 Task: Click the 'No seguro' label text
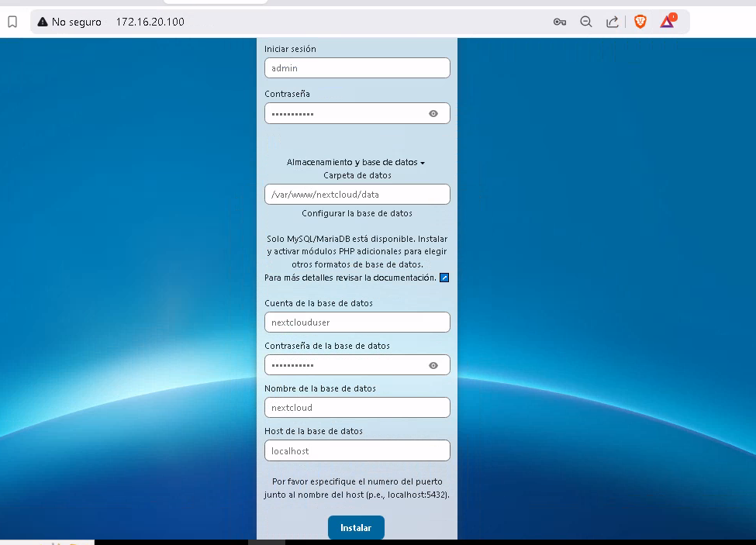coord(77,22)
